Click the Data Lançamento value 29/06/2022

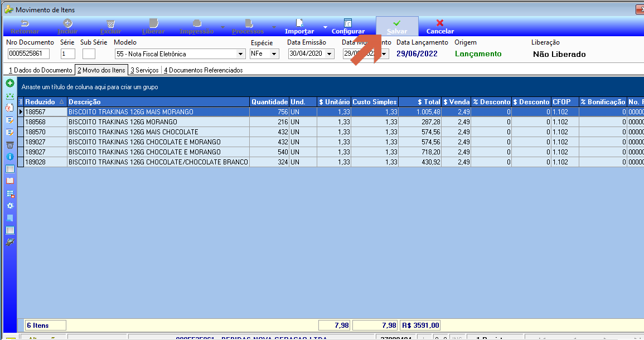(x=417, y=54)
